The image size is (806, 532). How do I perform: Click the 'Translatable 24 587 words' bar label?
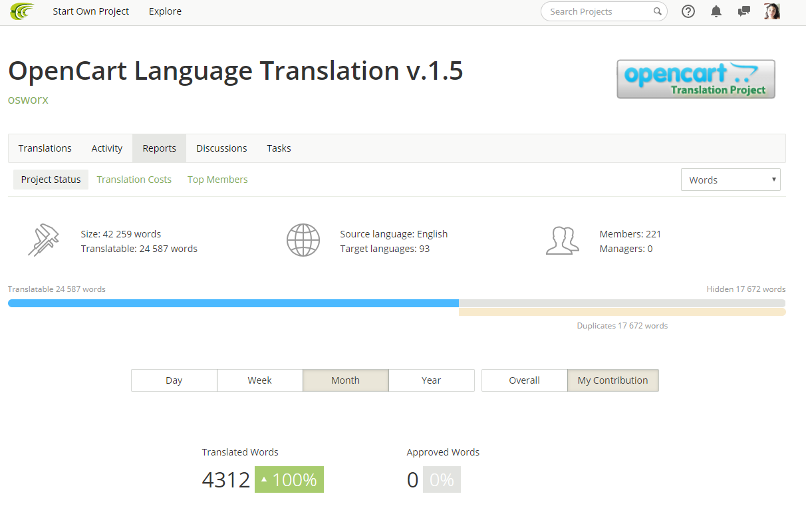[x=57, y=289]
